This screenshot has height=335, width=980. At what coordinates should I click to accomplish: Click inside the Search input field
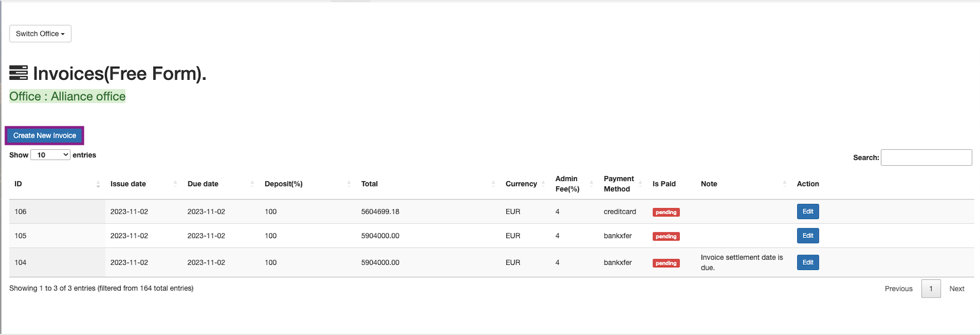(926, 158)
